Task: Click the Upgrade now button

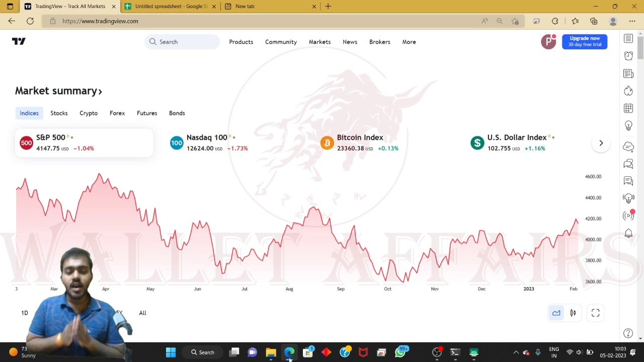Action: [x=585, y=41]
